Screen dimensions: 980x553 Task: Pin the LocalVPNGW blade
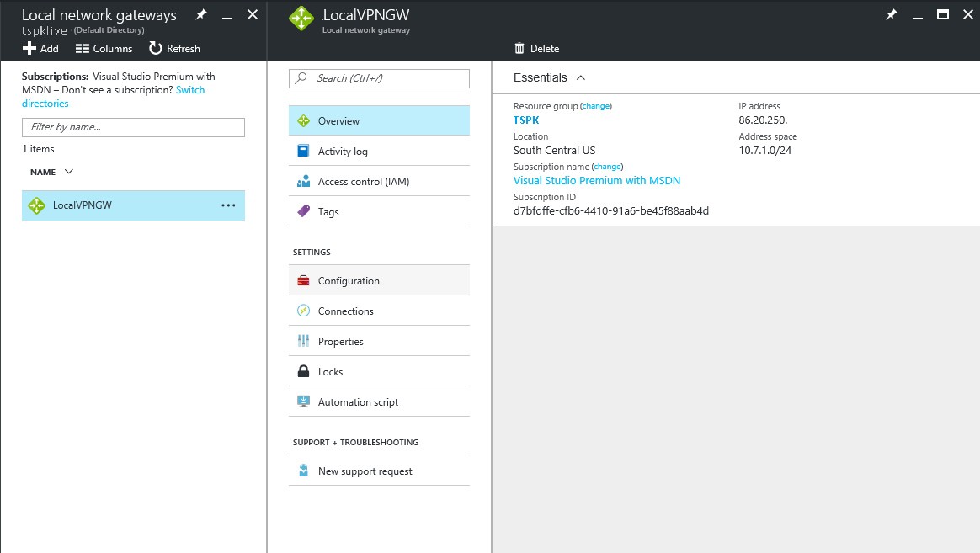[892, 14]
